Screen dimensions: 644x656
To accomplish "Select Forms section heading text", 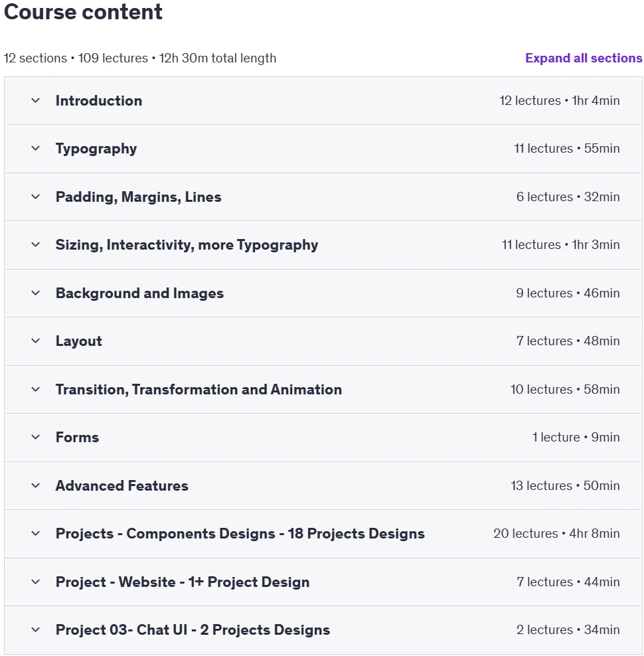I will click(x=78, y=437).
